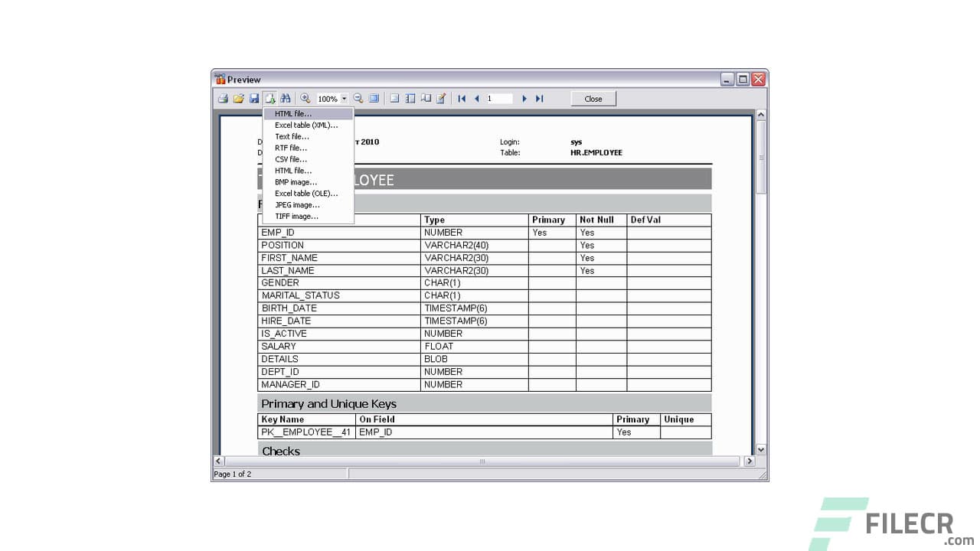Image resolution: width=980 pixels, height=551 pixels.
Task: Choose single page view mode
Action: point(393,98)
